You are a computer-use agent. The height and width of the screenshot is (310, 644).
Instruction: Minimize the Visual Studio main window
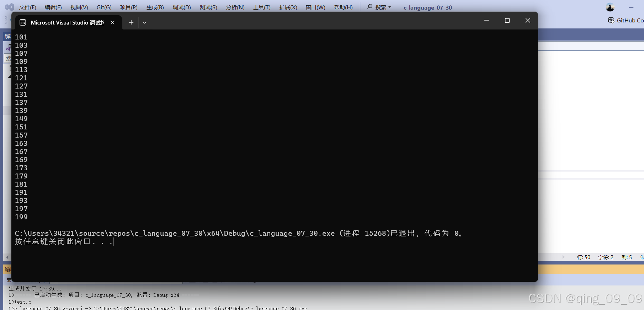pyautogui.click(x=631, y=7)
